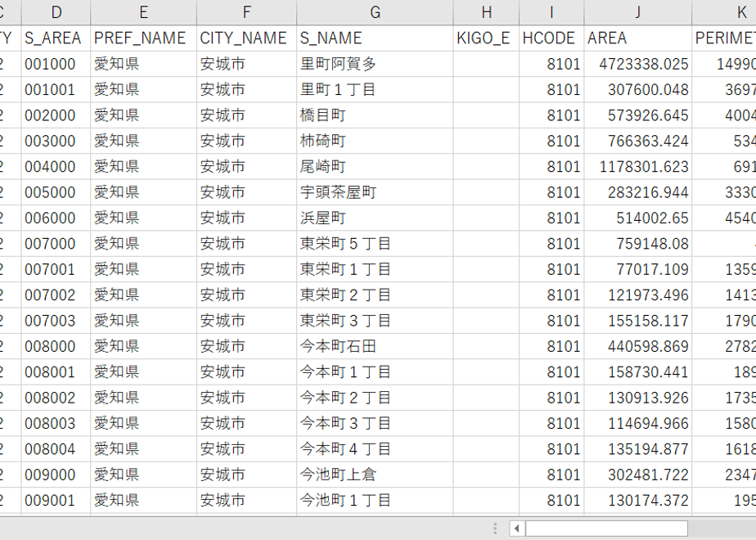Select the HCODE header cell
This screenshot has height=540, width=756.
pyautogui.click(x=551, y=38)
